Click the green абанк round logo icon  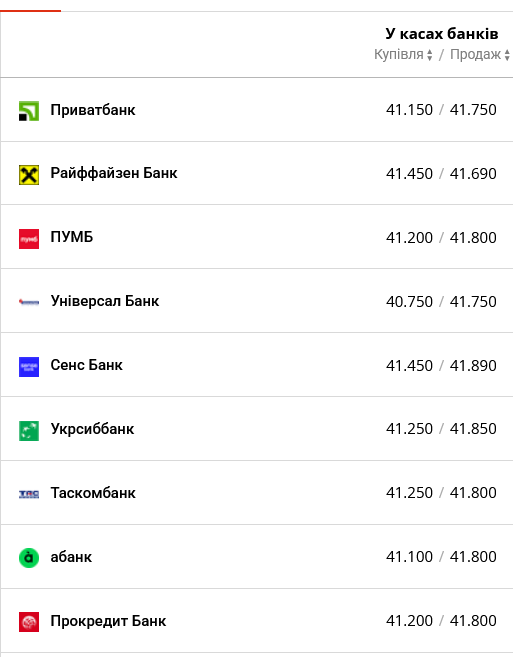pyautogui.click(x=29, y=558)
